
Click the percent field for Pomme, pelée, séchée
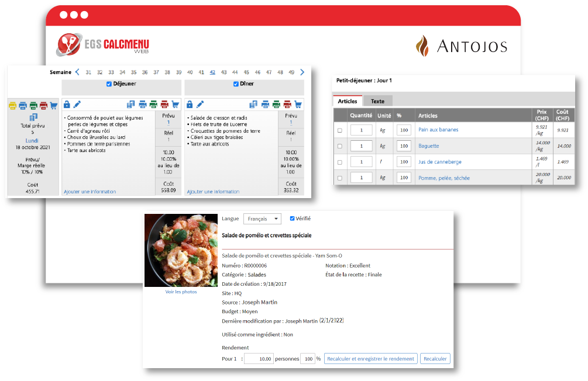point(404,178)
